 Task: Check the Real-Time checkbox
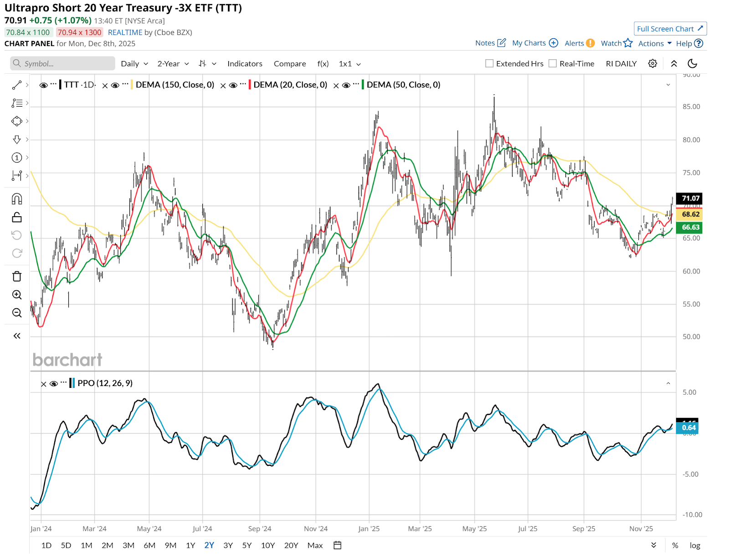click(x=553, y=64)
